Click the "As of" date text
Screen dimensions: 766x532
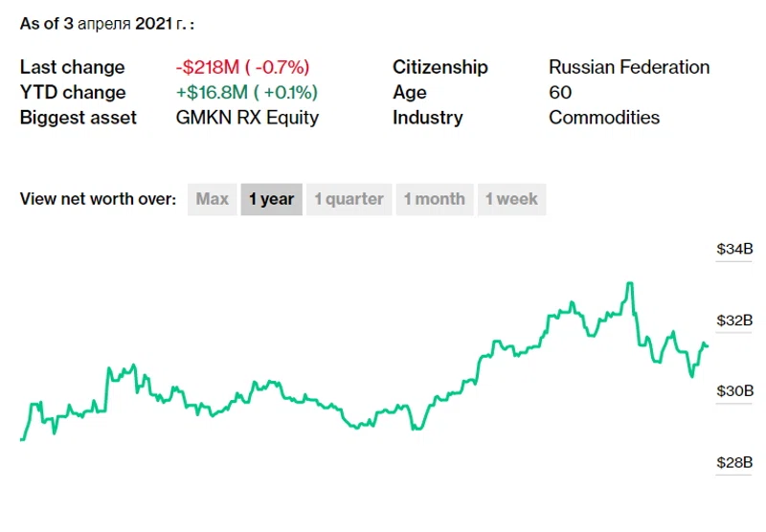[x=113, y=24]
